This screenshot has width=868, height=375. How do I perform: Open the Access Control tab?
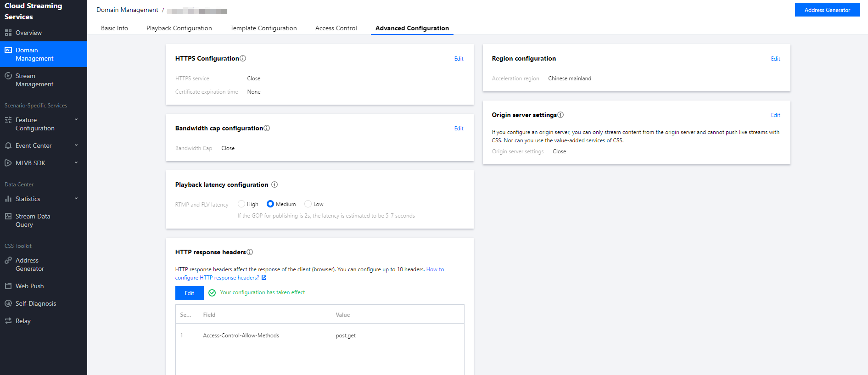336,28
